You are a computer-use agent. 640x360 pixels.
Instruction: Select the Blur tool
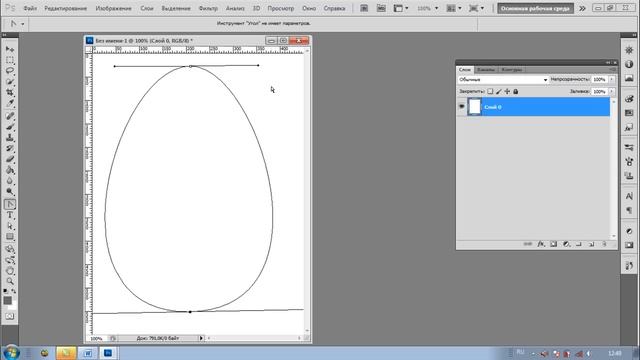10,181
